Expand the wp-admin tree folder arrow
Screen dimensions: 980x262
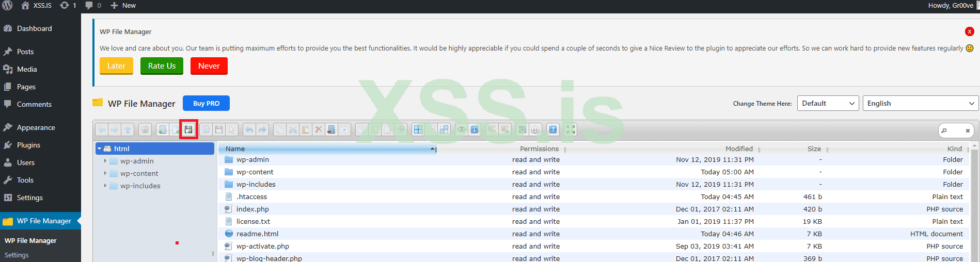[x=105, y=161]
